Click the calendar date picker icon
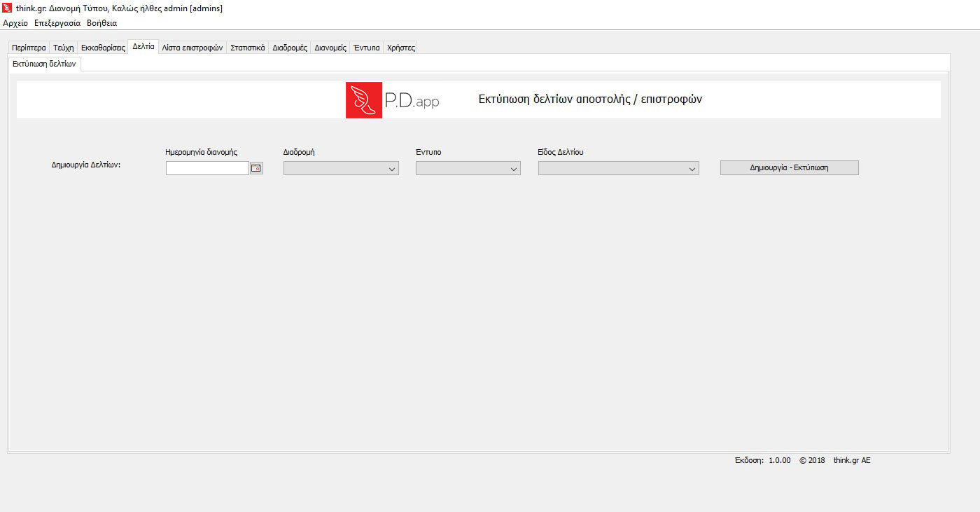 coord(256,168)
